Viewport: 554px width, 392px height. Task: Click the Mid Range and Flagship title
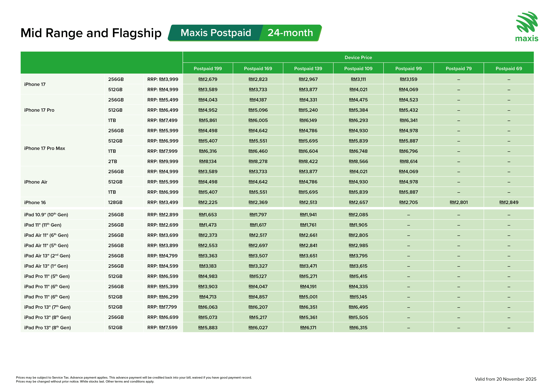tap(91, 33)
